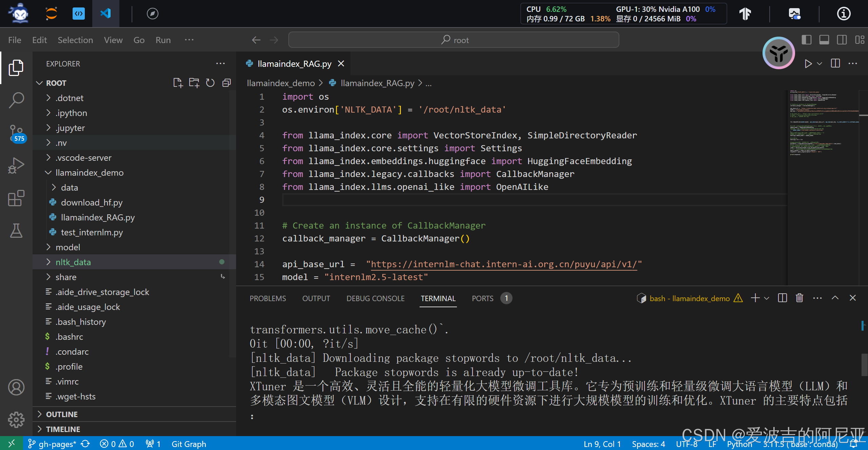Open the Extensions view
Image resolution: width=868 pixels, height=450 pixels.
[x=16, y=198]
